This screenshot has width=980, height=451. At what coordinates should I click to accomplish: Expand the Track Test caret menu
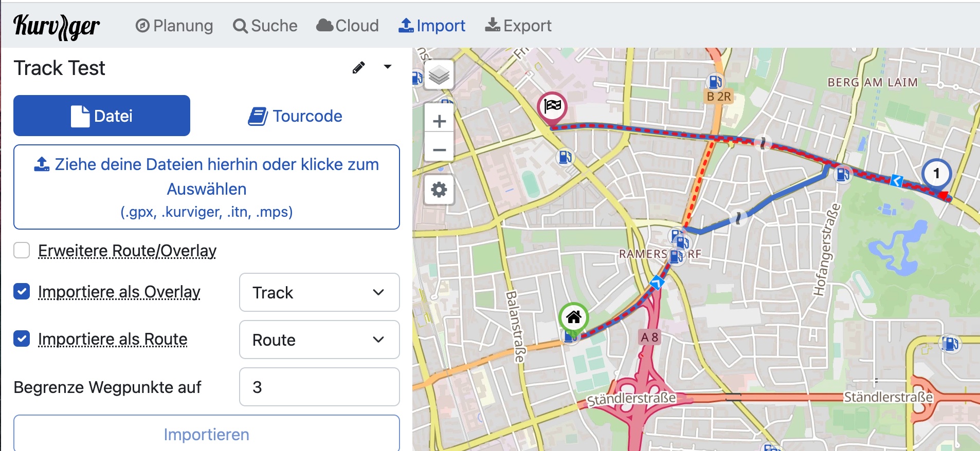pyautogui.click(x=388, y=67)
